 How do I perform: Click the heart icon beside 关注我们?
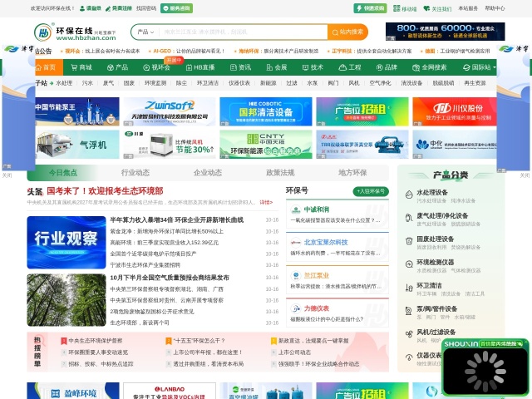426,8
